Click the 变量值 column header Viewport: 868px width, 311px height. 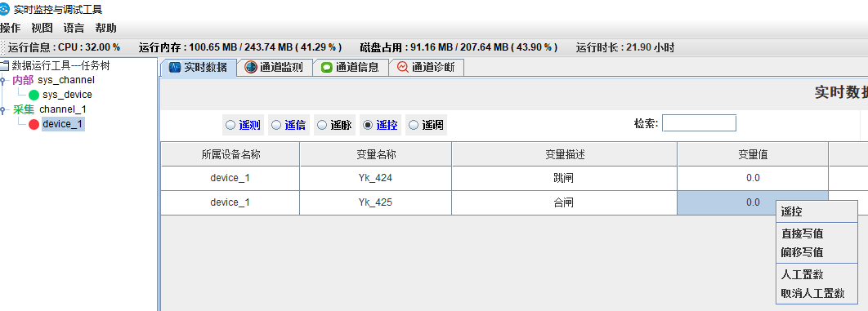coord(753,154)
